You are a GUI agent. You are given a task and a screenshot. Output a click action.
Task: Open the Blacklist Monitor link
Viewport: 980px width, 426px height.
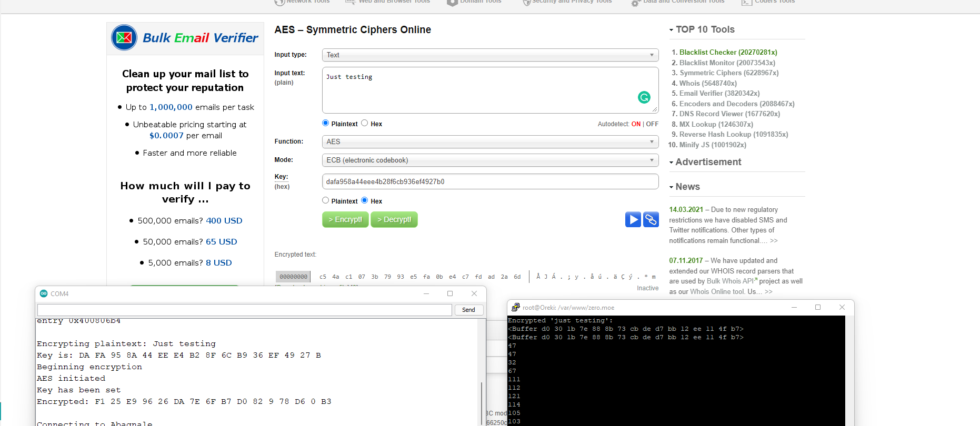[727, 63]
